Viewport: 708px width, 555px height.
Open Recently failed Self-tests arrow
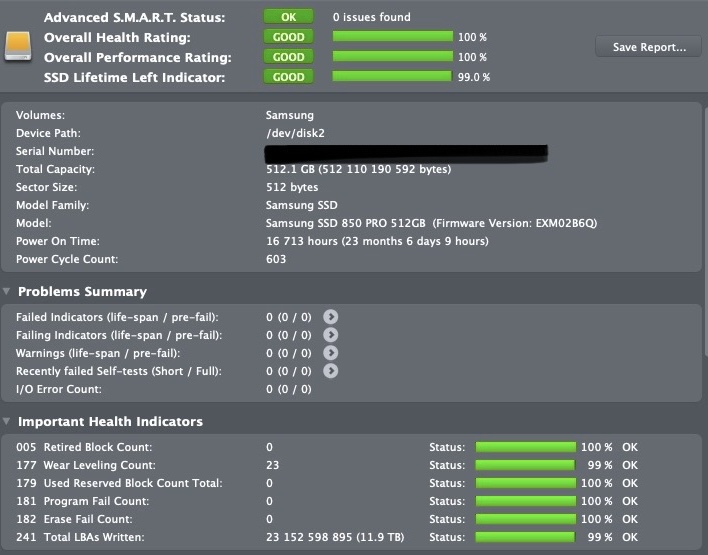(331, 371)
